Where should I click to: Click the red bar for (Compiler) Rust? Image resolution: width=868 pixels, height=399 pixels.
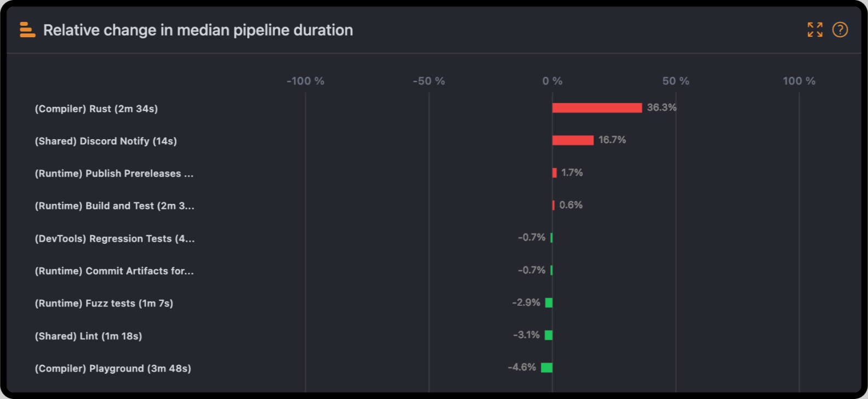[x=597, y=108]
